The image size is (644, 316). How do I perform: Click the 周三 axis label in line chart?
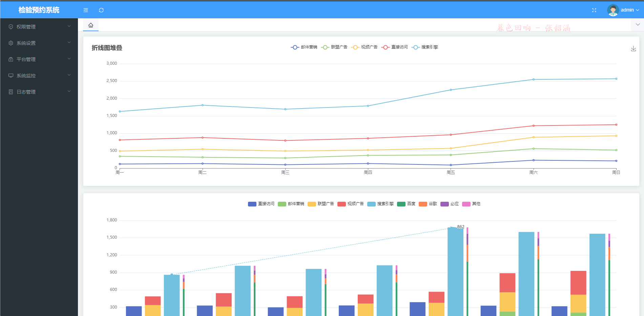[x=285, y=173]
